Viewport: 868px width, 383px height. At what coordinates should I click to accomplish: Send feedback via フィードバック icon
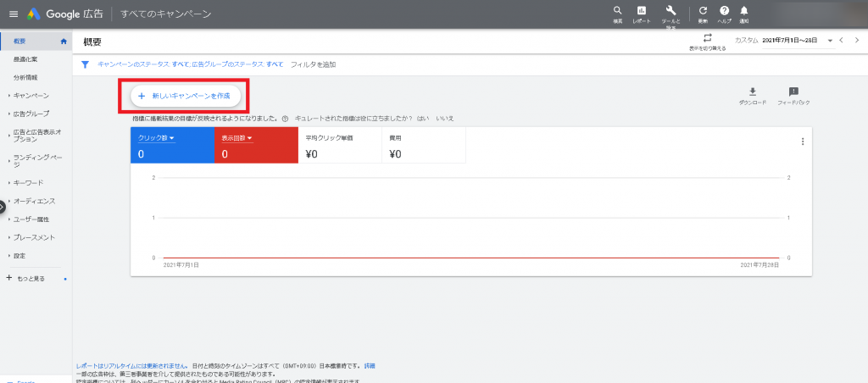click(x=793, y=92)
